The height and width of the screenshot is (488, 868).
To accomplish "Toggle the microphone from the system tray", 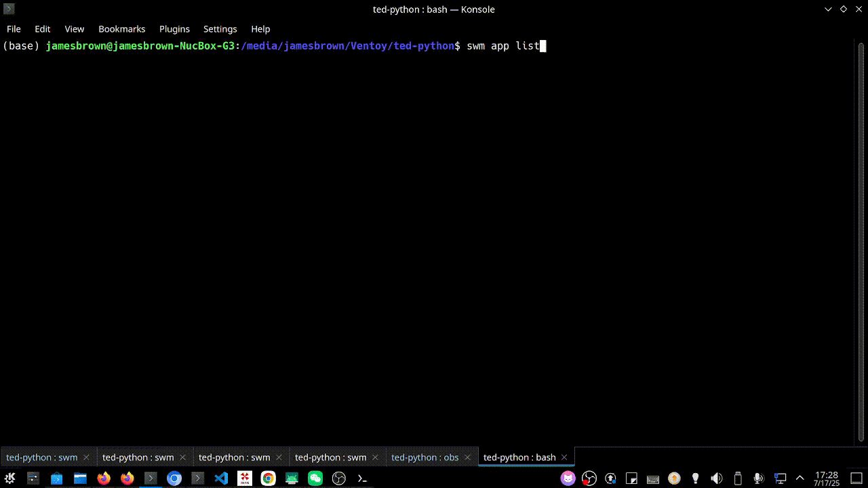I will point(757,478).
